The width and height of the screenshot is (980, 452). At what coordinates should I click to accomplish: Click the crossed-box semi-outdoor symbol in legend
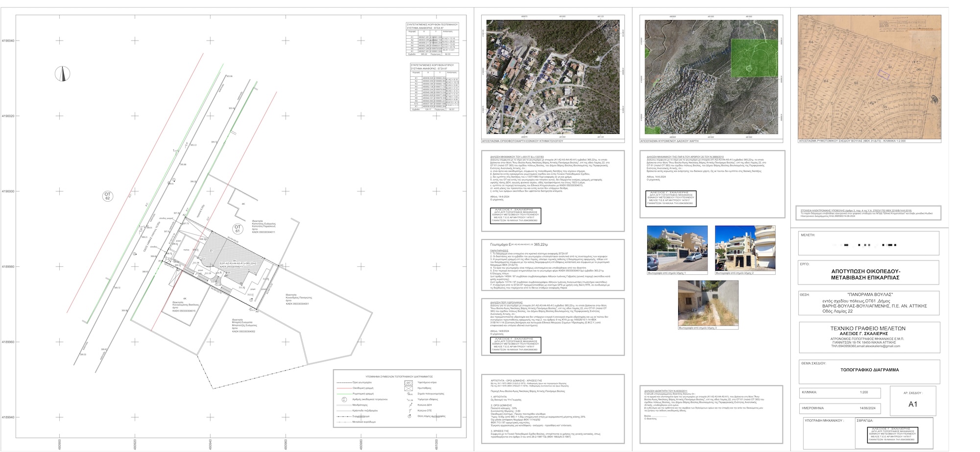pos(407,388)
